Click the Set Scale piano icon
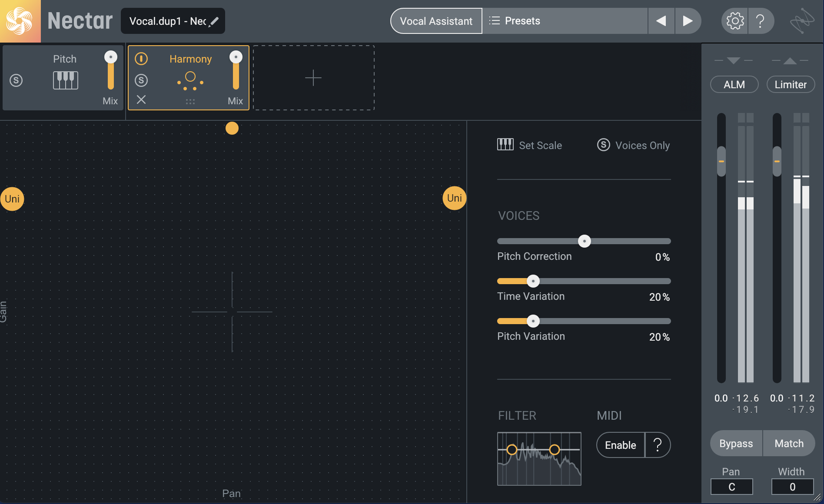 (505, 145)
